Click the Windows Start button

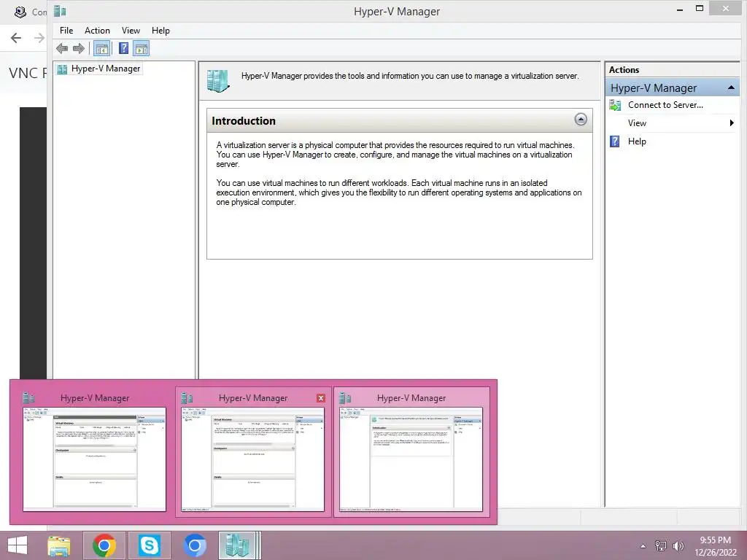(18, 545)
